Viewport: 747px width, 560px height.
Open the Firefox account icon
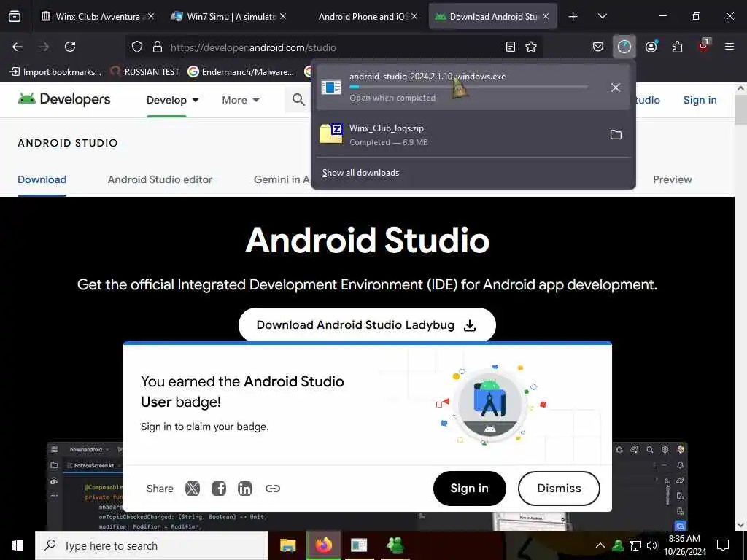coord(651,47)
